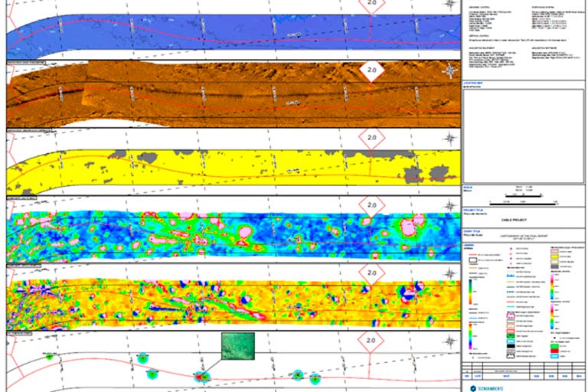Click the cyan swatch at the legend bottom right
Viewport: 588px width, 392px height.
click(x=555, y=356)
